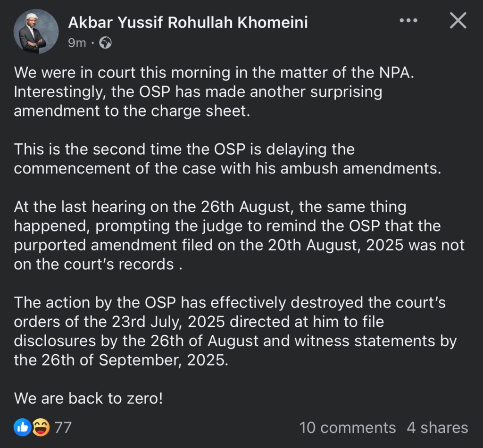Image resolution: width=483 pixels, height=448 pixels.
Task: Open the 10 comments link
Action: [347, 428]
